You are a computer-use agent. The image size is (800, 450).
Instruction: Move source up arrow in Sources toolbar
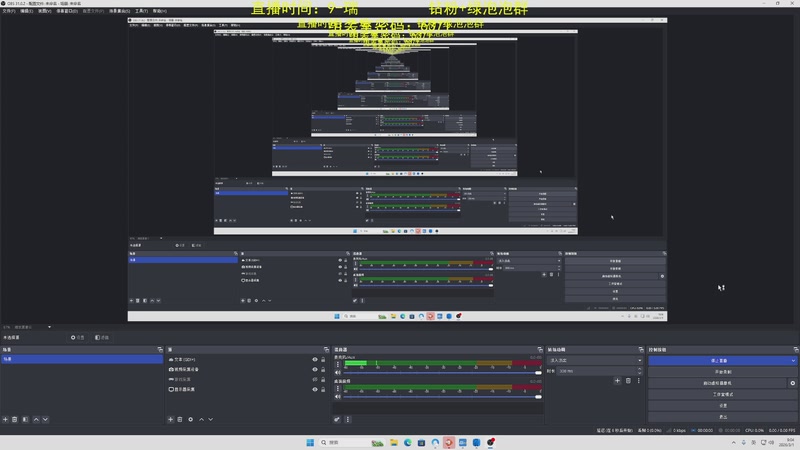pyautogui.click(x=202, y=419)
